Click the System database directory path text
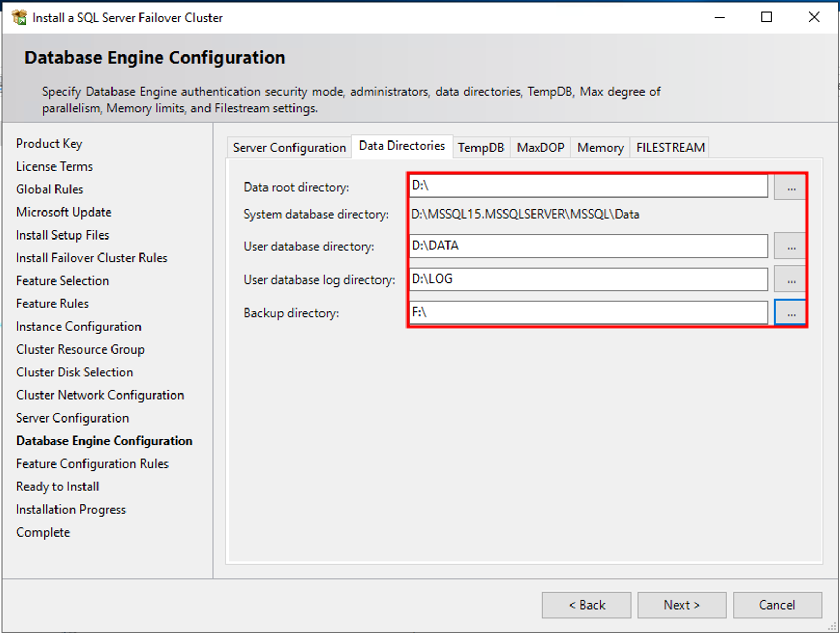 [525, 214]
